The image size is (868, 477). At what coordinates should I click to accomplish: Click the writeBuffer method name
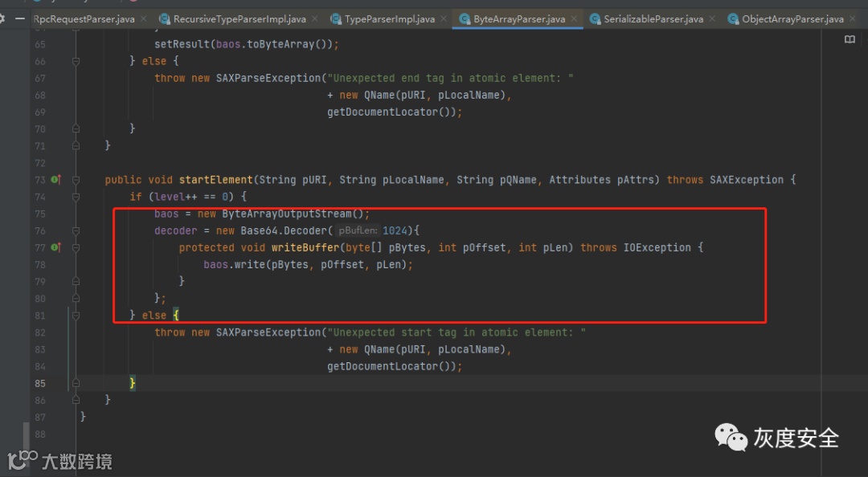(x=305, y=247)
